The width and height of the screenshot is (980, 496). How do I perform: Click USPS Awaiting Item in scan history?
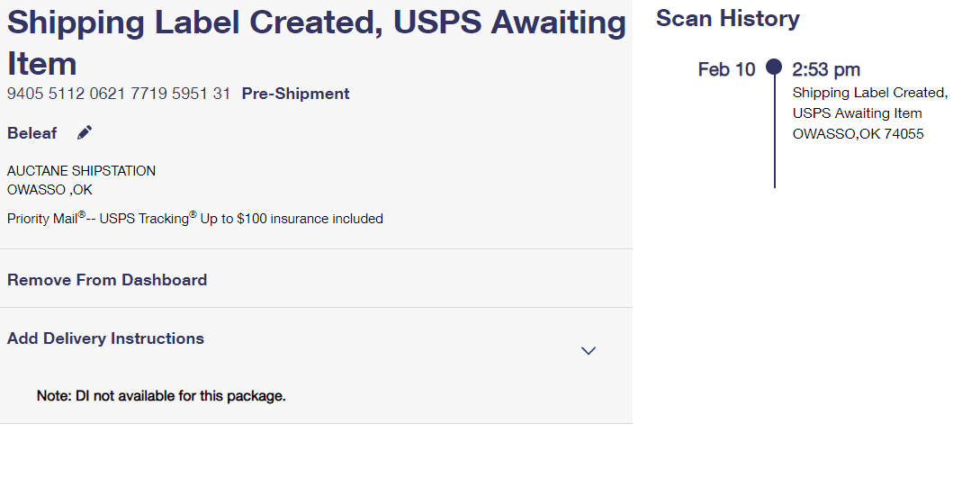point(858,113)
